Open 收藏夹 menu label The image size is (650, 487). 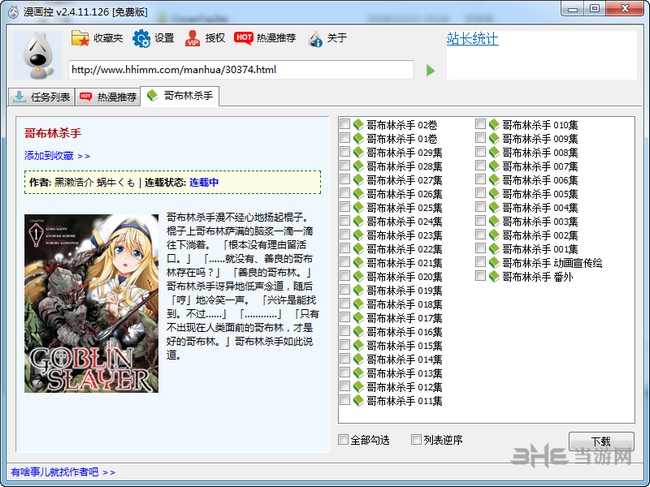pyautogui.click(x=108, y=38)
